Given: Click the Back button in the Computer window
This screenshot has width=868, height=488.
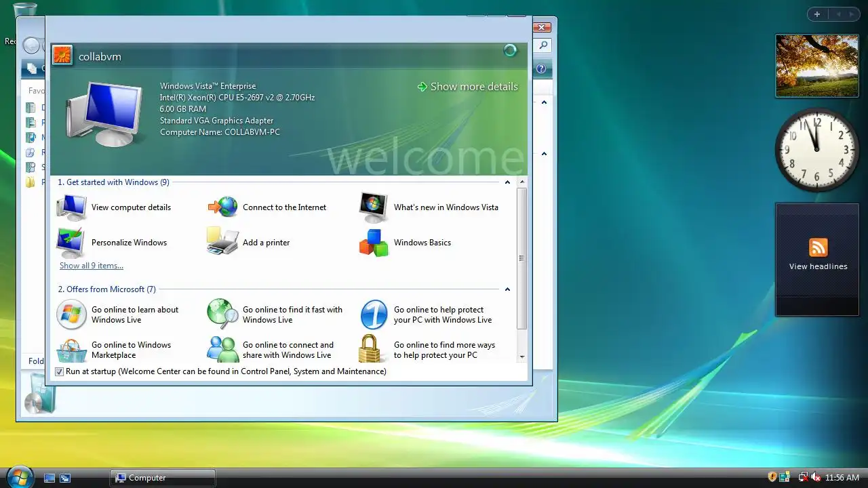Looking at the screenshot, I should coord(31,45).
